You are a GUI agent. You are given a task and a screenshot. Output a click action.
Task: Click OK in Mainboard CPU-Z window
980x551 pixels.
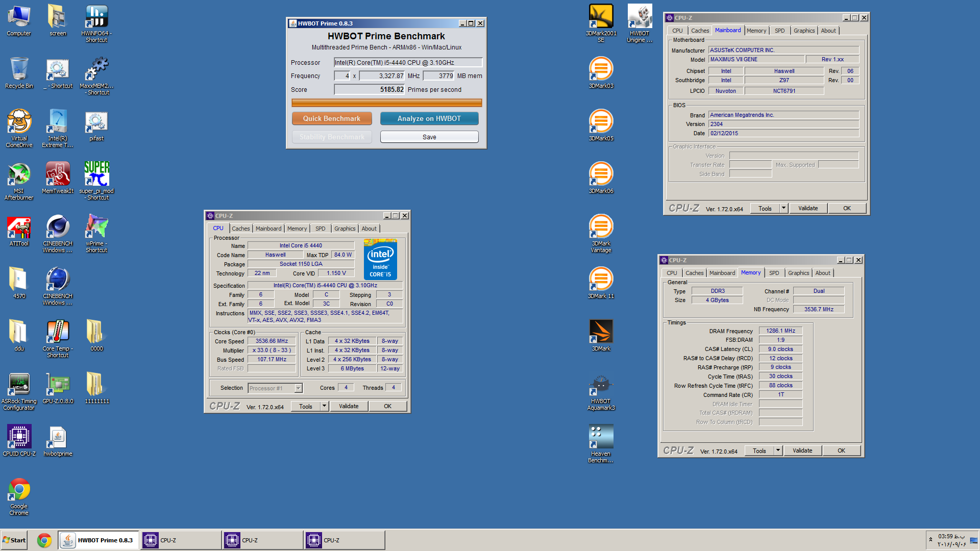(847, 208)
